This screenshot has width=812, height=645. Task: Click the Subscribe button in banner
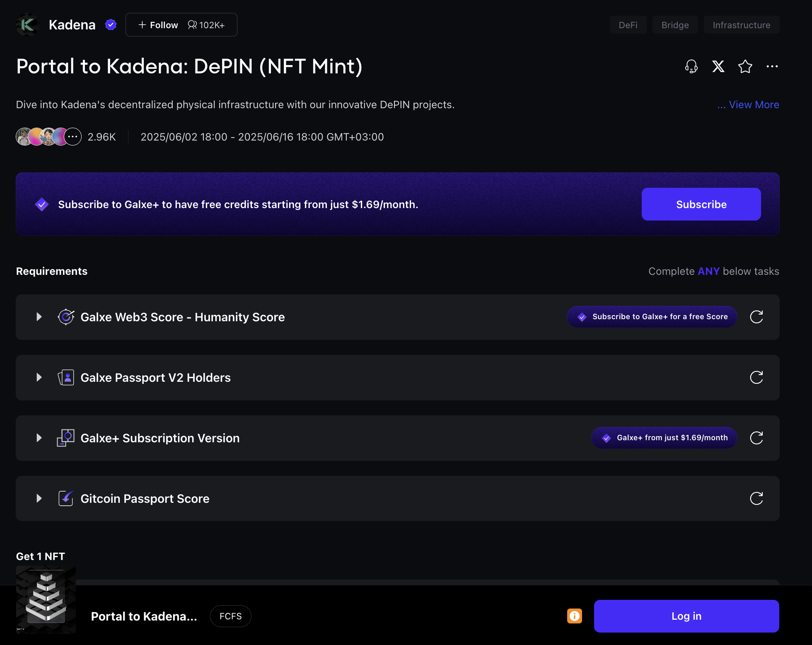point(701,204)
